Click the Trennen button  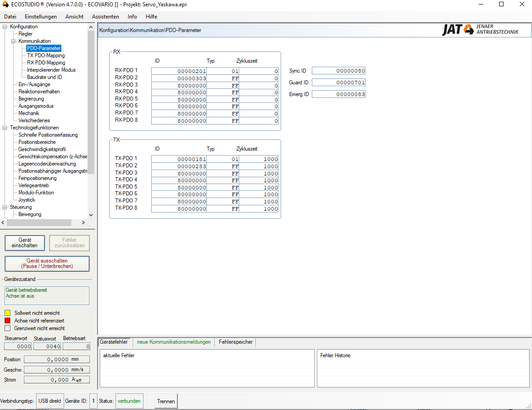[166, 401]
